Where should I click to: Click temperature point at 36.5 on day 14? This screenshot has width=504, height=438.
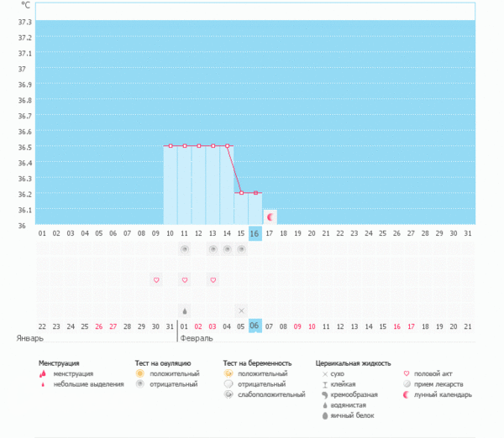[x=227, y=146]
